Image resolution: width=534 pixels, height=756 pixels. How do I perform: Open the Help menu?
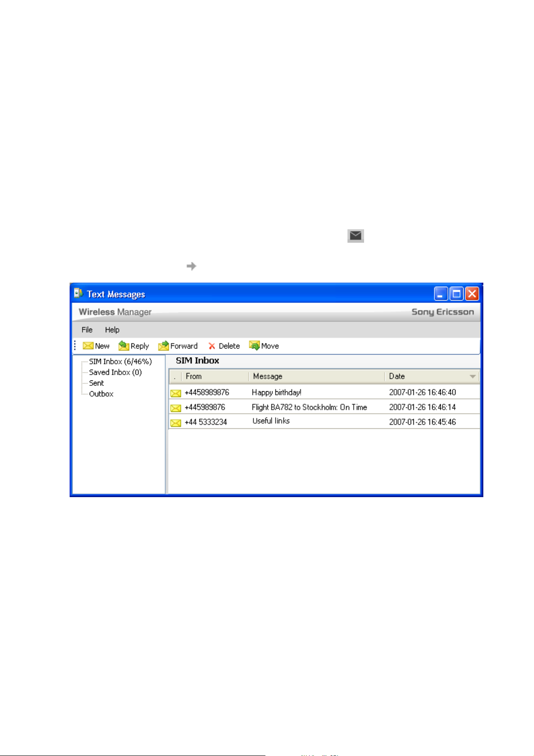tap(112, 330)
